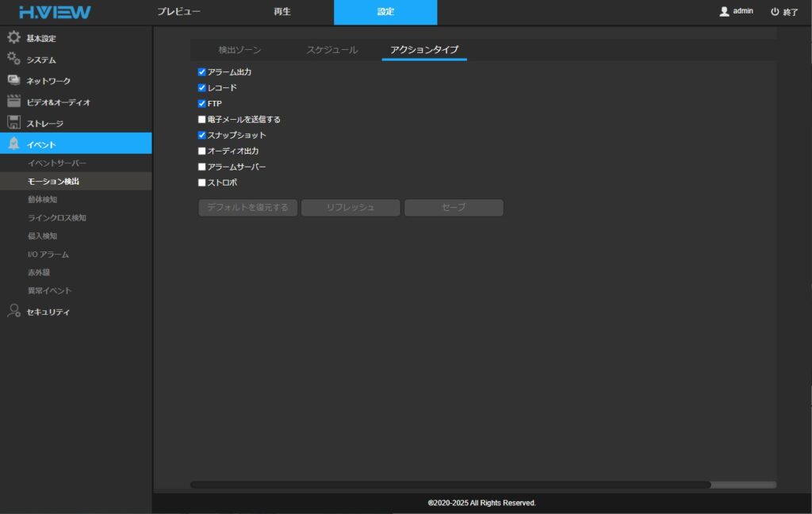The image size is (812, 514).
Task: Select the アクションタイプ tab
Action: coord(424,50)
